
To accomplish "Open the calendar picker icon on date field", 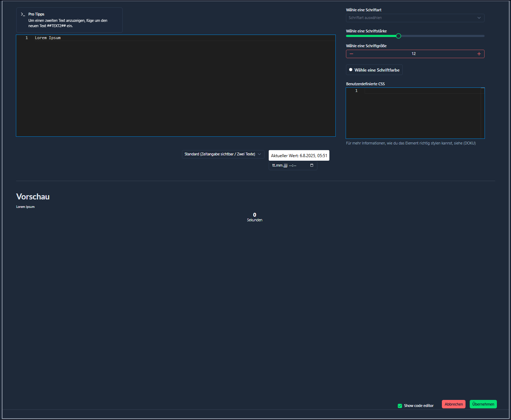I will tap(312, 165).
